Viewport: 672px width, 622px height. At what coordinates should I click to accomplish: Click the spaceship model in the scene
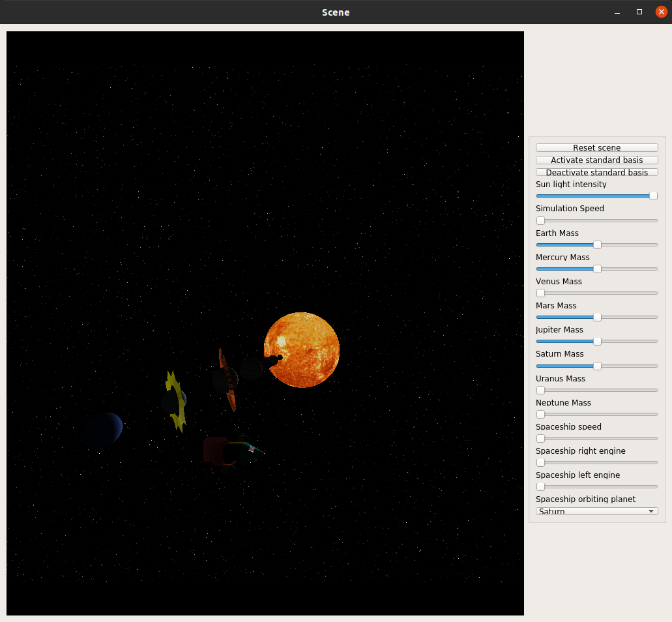233,452
